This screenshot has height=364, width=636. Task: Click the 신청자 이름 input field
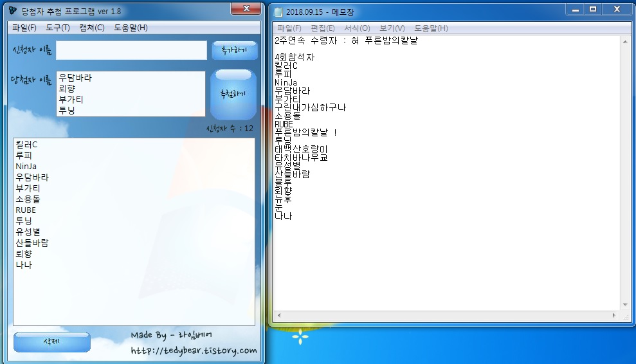point(131,50)
